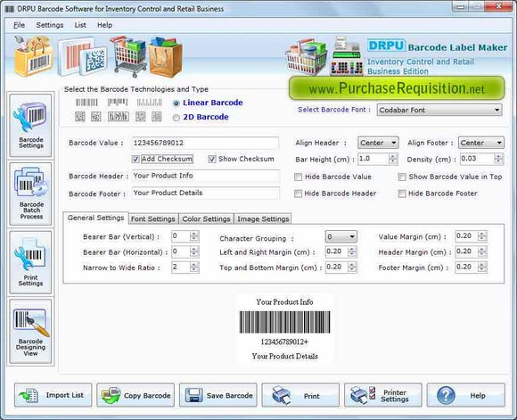Click the shopping bag barcode banner icon
Image resolution: width=517 pixels, height=420 pixels.
click(33, 56)
